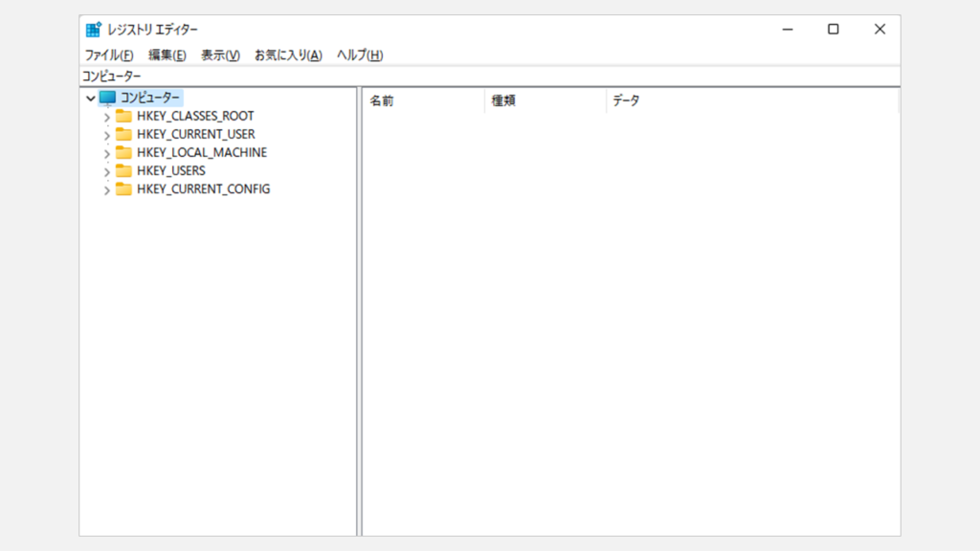Open the 編集(E) menu
This screenshot has height=551, width=980.
167,55
